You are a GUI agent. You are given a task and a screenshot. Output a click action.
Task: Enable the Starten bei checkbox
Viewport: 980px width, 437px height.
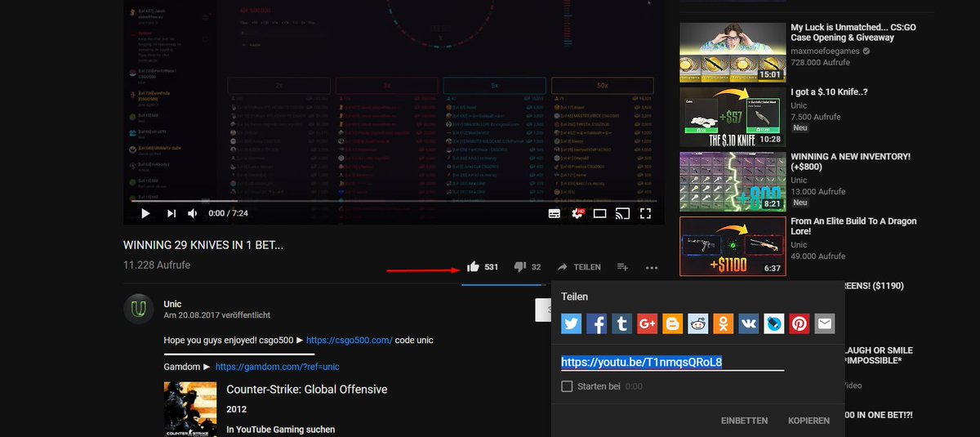coord(567,386)
